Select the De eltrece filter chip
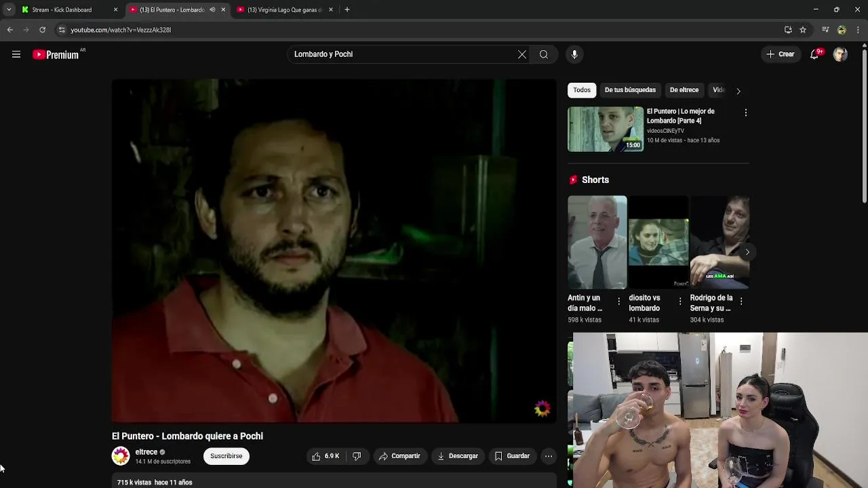 click(684, 90)
